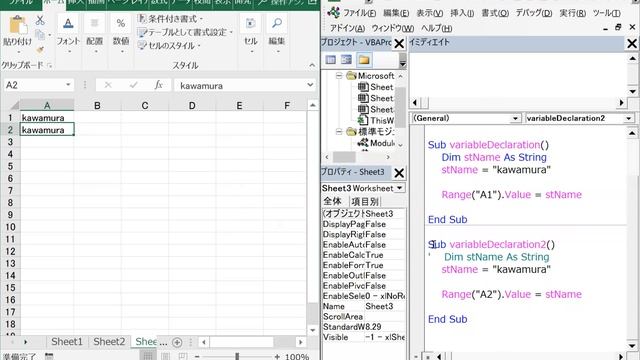Click macro record icon in status bar

[49, 356]
